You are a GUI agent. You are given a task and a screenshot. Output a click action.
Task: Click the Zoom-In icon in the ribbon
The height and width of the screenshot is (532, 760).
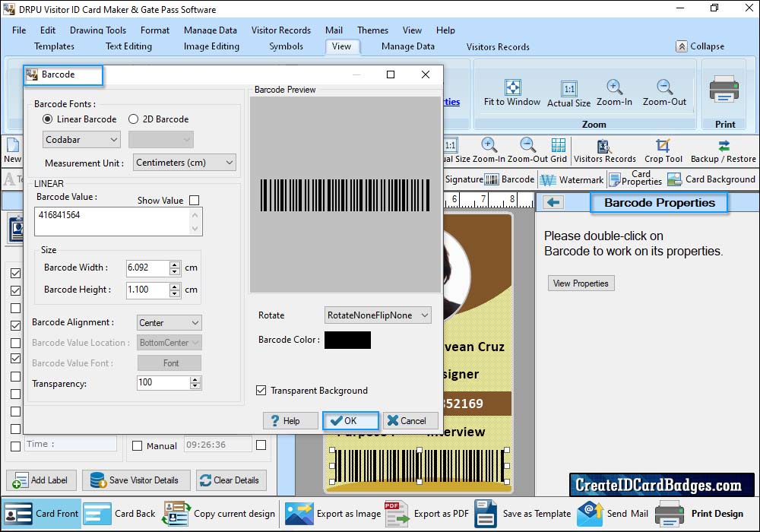pos(614,87)
